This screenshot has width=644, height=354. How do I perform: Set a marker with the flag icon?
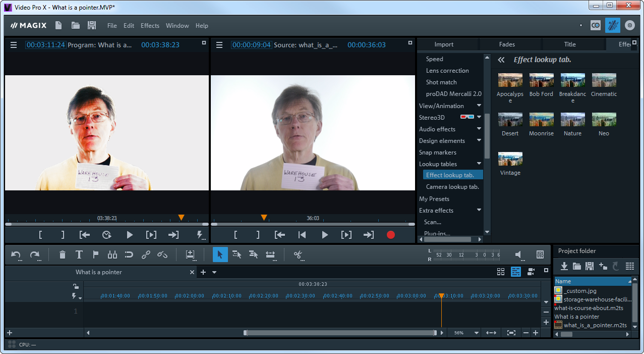95,255
